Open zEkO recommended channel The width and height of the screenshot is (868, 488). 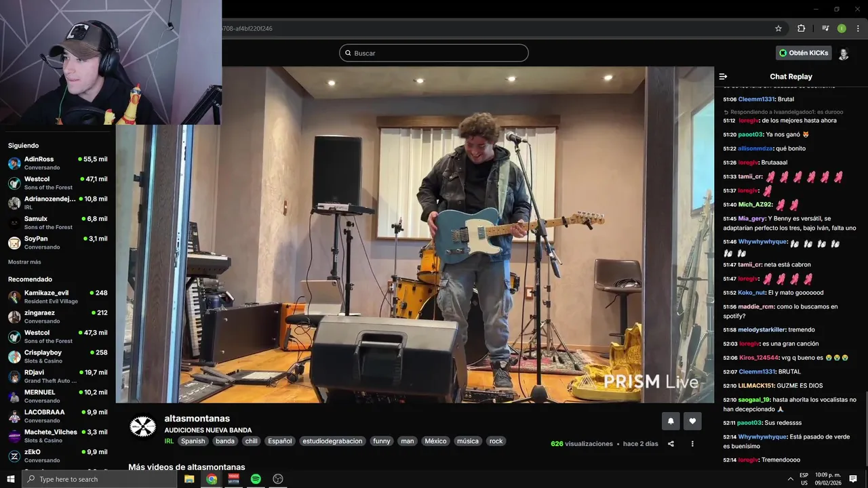coord(58,455)
